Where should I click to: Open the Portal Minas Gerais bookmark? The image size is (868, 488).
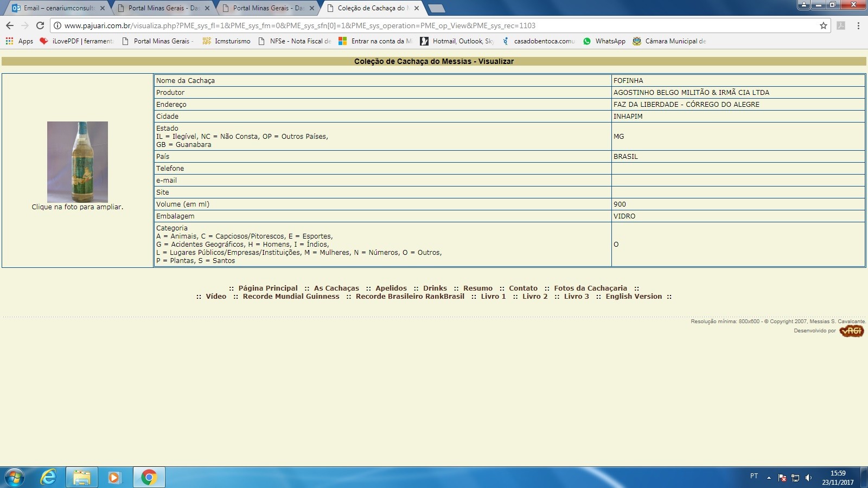click(x=157, y=41)
